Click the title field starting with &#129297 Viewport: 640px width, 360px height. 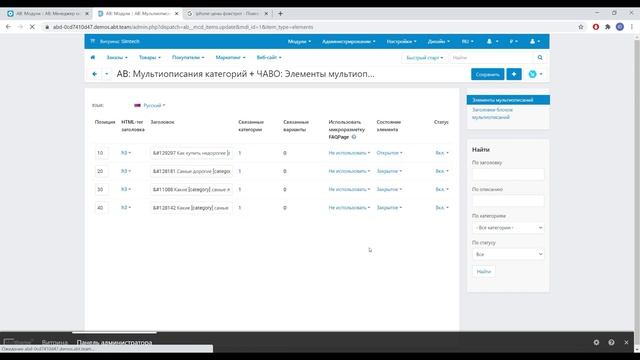click(x=191, y=153)
